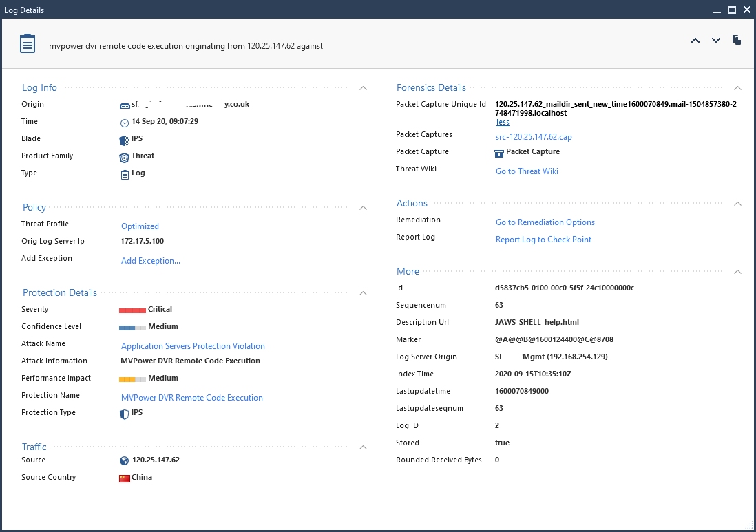Copy log details using the copy icon
The width and height of the screenshot is (756, 532).
[737, 41]
